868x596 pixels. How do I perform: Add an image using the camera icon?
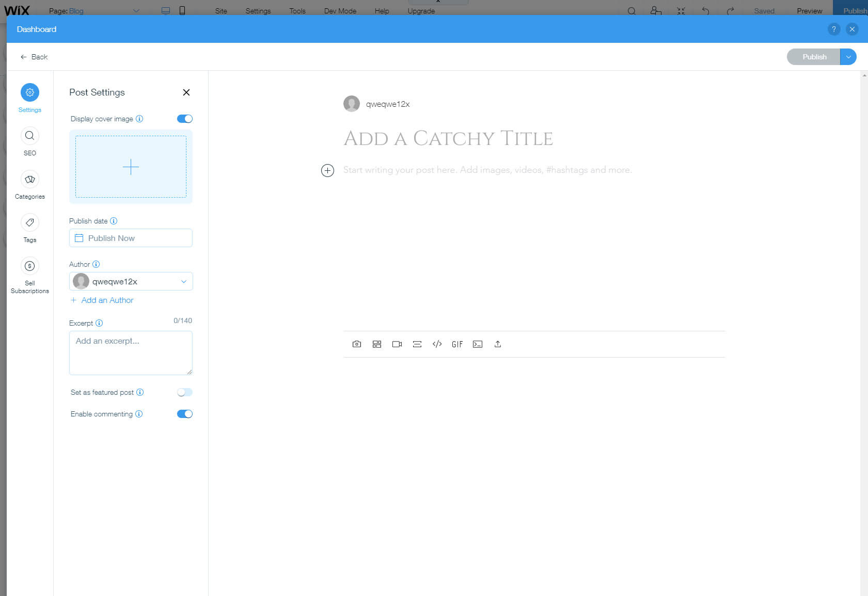pos(356,344)
